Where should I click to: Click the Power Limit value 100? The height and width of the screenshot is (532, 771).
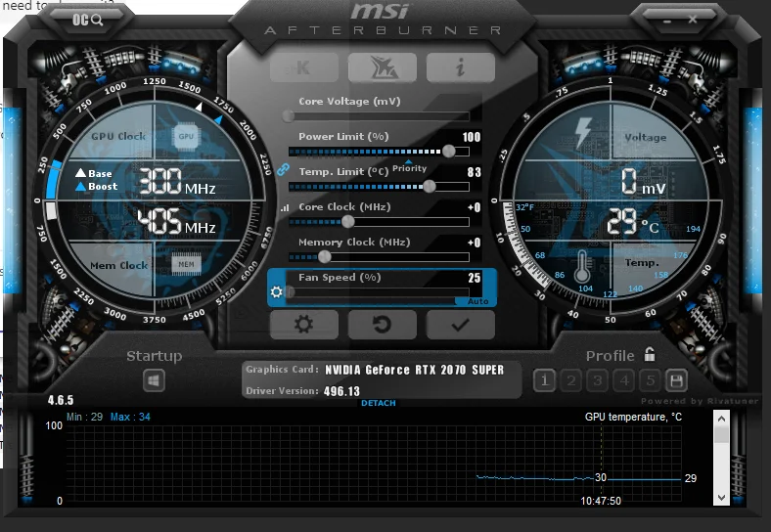point(471,137)
